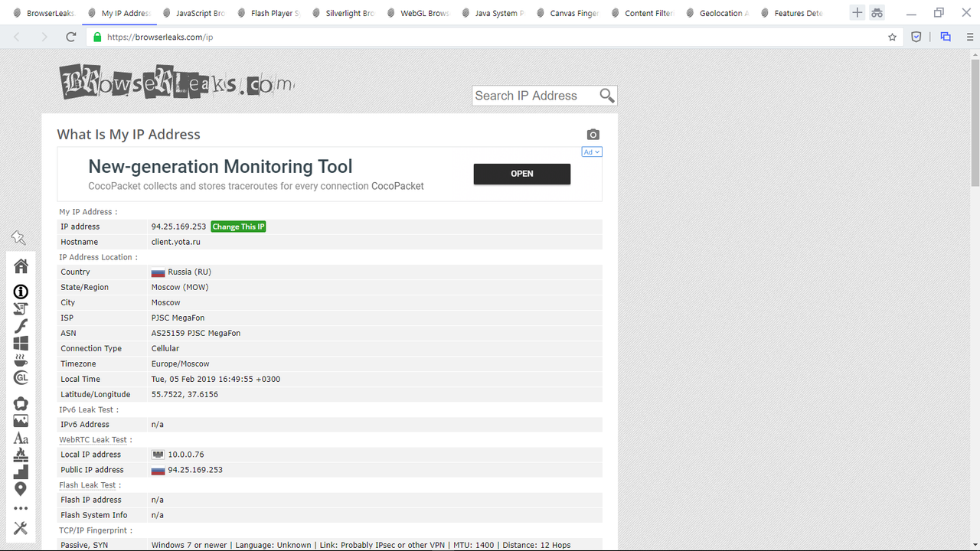Click the hostname client.yota.ru

pos(176,242)
